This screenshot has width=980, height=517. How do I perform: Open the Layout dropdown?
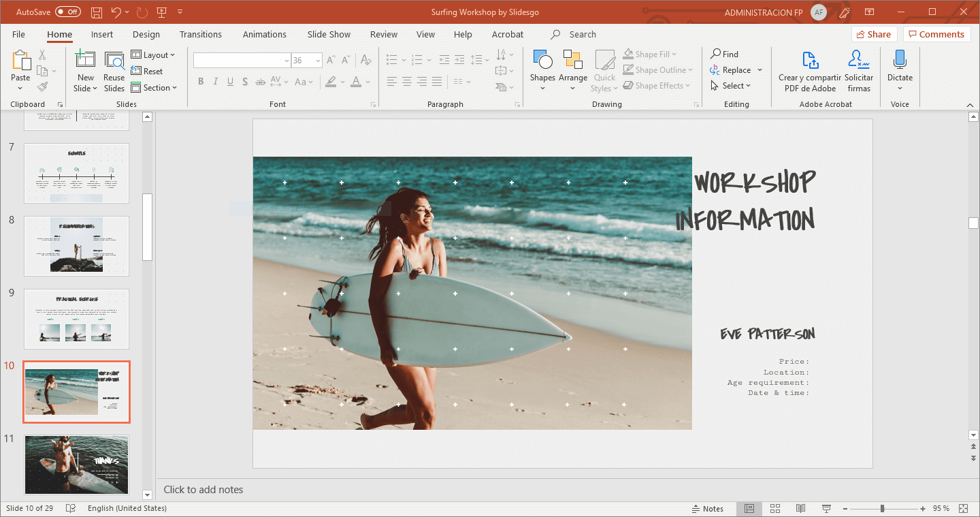[x=153, y=55]
